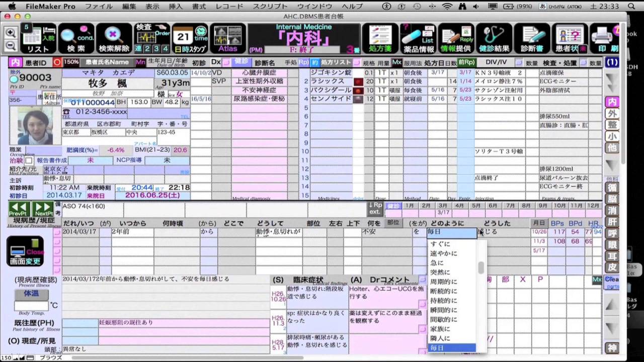
Task: Click the 健診 header button
Action: [242, 62]
